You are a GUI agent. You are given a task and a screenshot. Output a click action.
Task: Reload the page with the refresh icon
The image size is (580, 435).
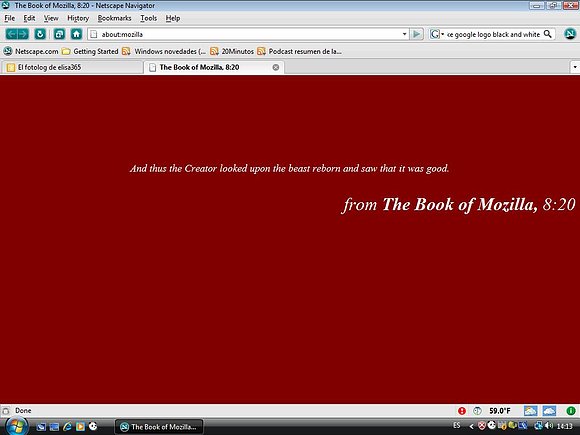pyautogui.click(x=40, y=34)
